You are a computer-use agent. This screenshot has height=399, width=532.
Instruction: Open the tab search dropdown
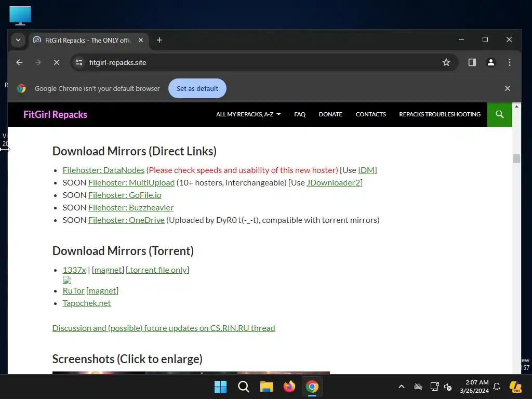click(18, 40)
